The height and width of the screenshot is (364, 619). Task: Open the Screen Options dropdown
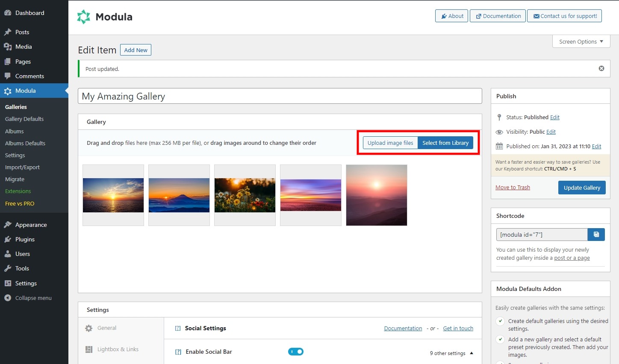[581, 41]
